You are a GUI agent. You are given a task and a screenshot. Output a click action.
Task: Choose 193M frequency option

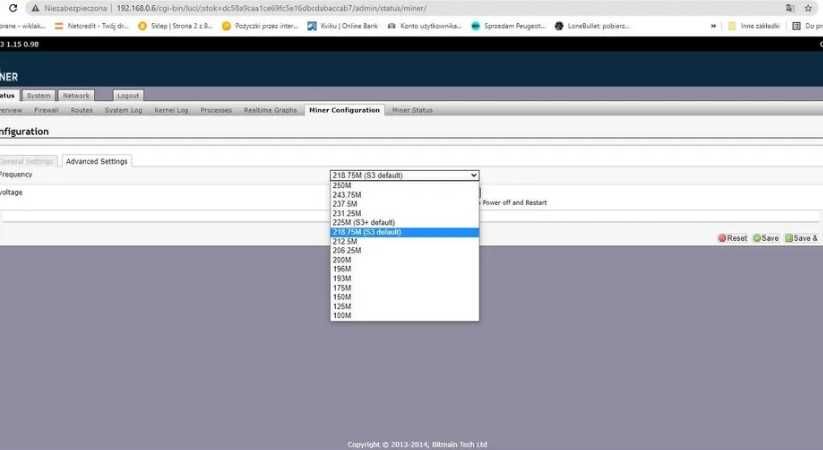(405, 278)
